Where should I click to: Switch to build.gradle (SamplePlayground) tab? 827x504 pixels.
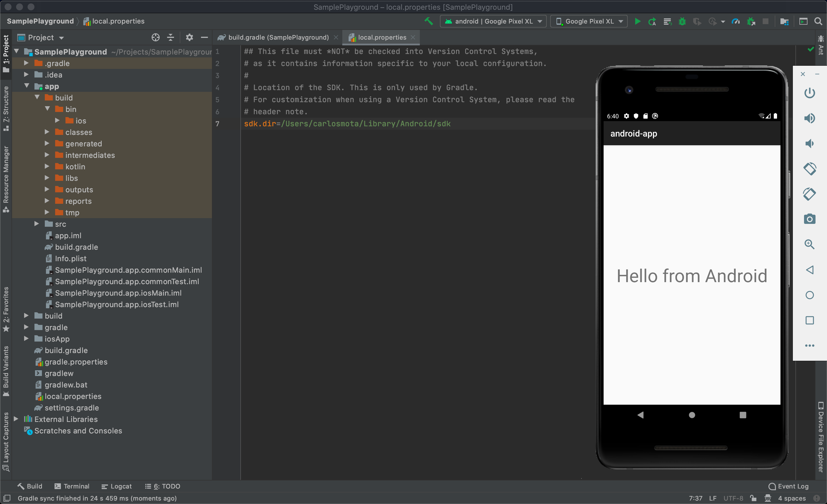[x=278, y=37]
